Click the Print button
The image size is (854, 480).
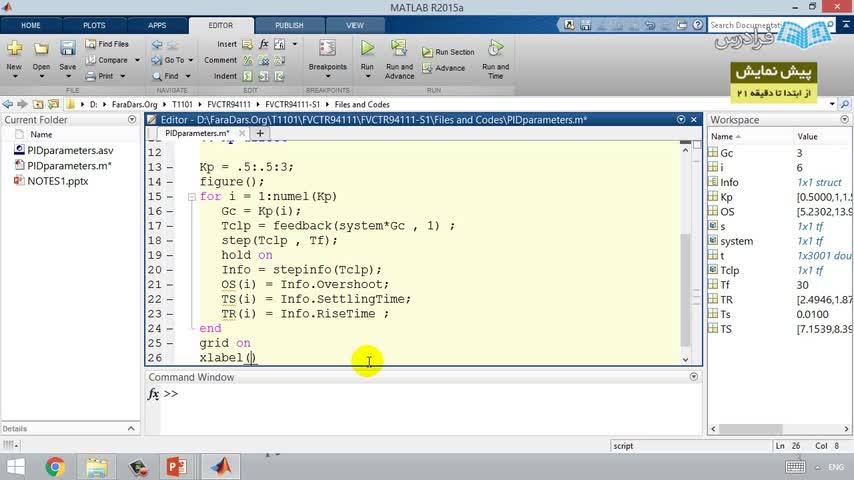(x=100, y=76)
